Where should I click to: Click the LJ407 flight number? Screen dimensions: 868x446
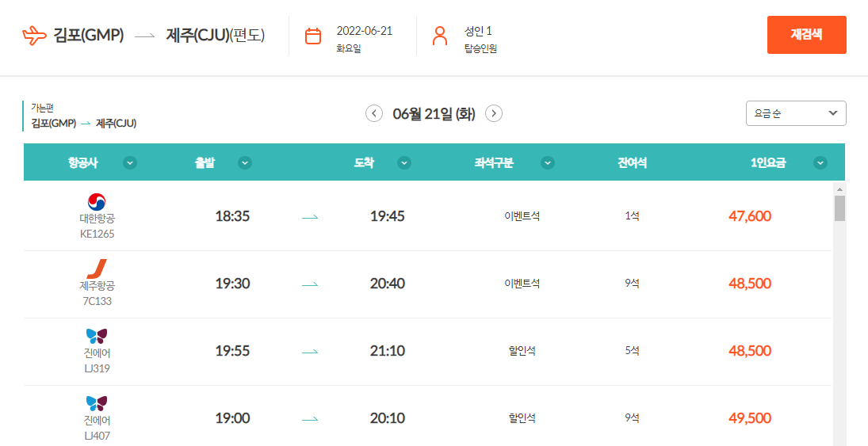(97, 436)
